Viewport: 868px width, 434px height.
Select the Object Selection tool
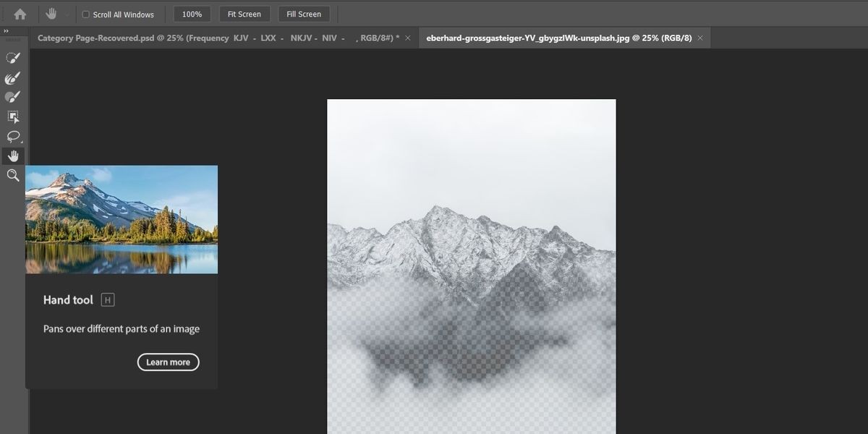coord(13,116)
